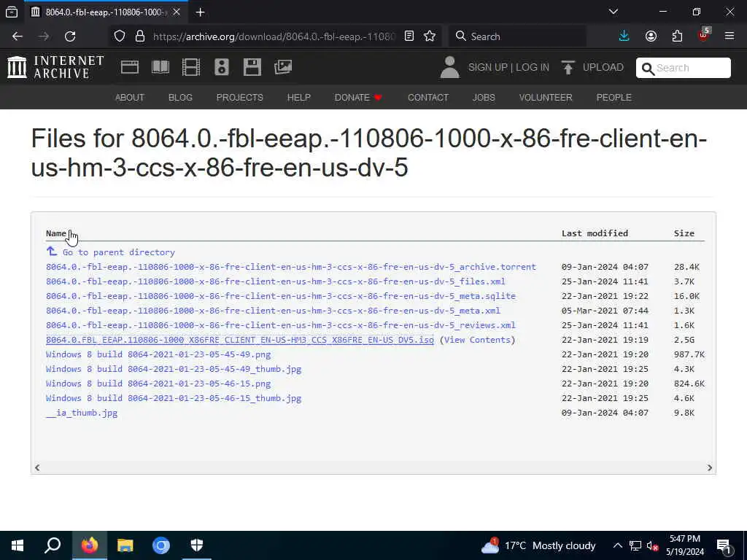Open the JOBS menu item
The image size is (747, 560).
coord(484,98)
